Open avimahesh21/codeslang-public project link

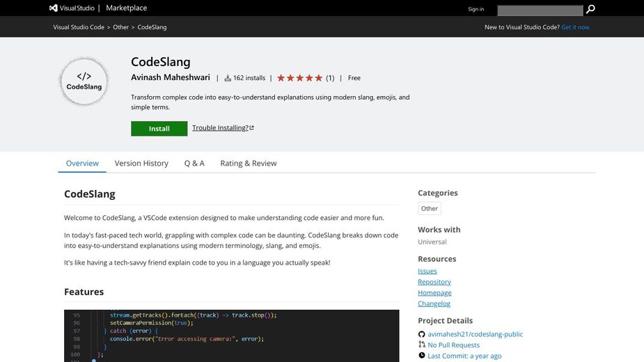click(x=476, y=334)
